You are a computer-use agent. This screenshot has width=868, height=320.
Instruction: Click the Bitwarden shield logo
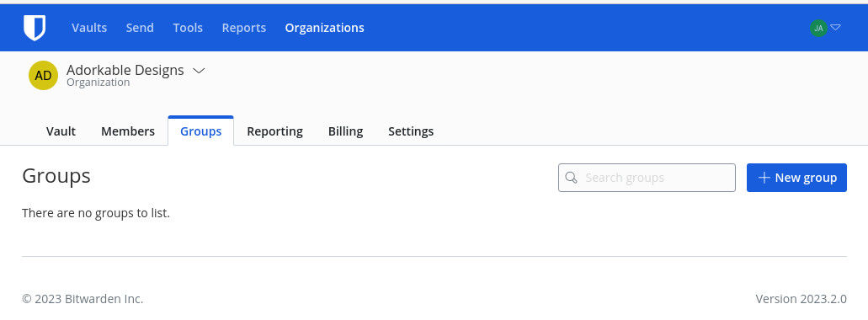(x=35, y=28)
